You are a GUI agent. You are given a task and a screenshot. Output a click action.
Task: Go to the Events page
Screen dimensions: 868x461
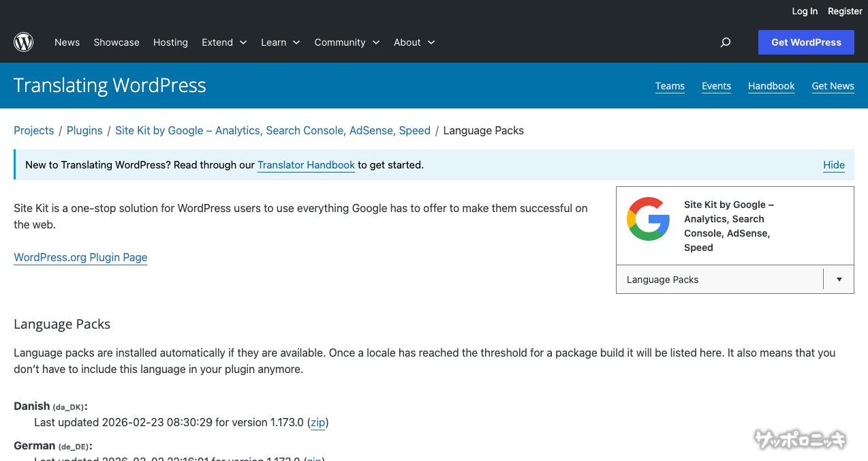(716, 86)
